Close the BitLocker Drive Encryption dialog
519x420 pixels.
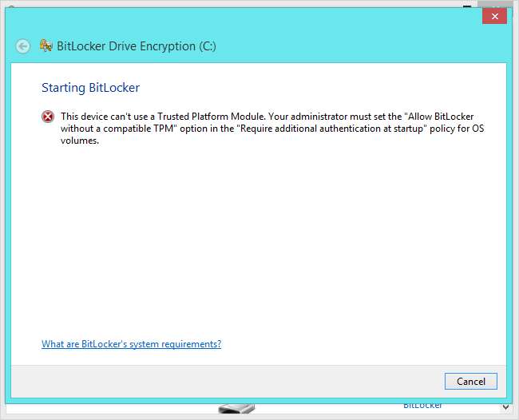494,16
